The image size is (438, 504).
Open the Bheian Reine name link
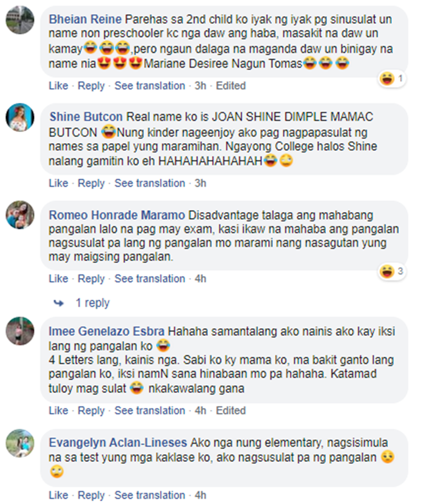point(85,19)
